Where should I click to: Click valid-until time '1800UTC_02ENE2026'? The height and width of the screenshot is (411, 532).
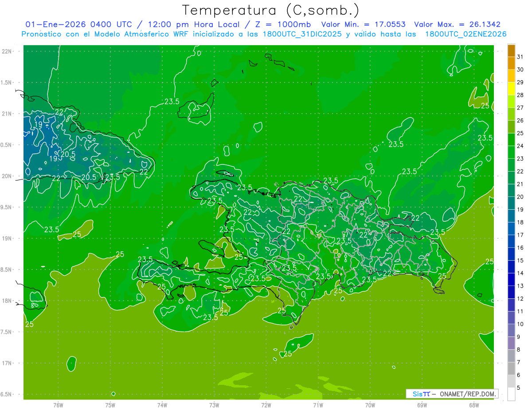[465, 34]
